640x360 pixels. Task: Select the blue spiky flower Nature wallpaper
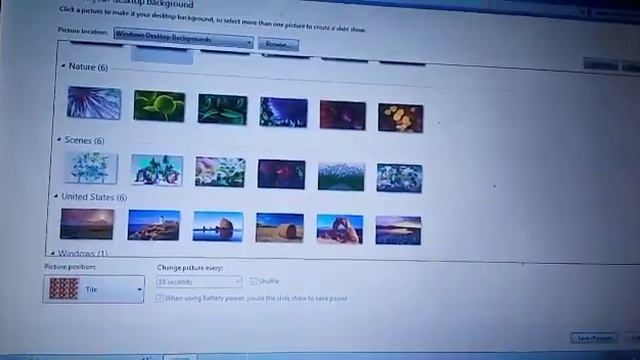tap(94, 103)
